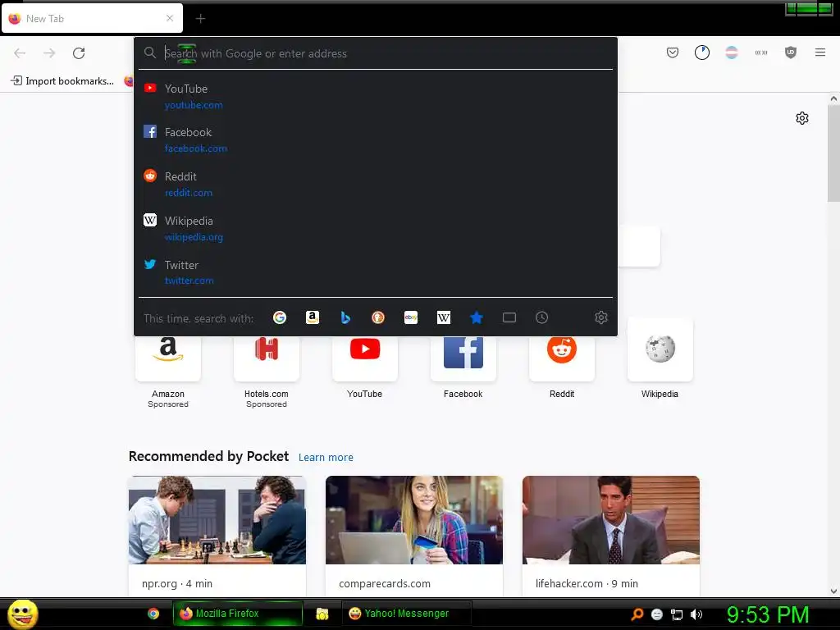Choose the Wikipedia suggestion in dropdown

point(376,229)
